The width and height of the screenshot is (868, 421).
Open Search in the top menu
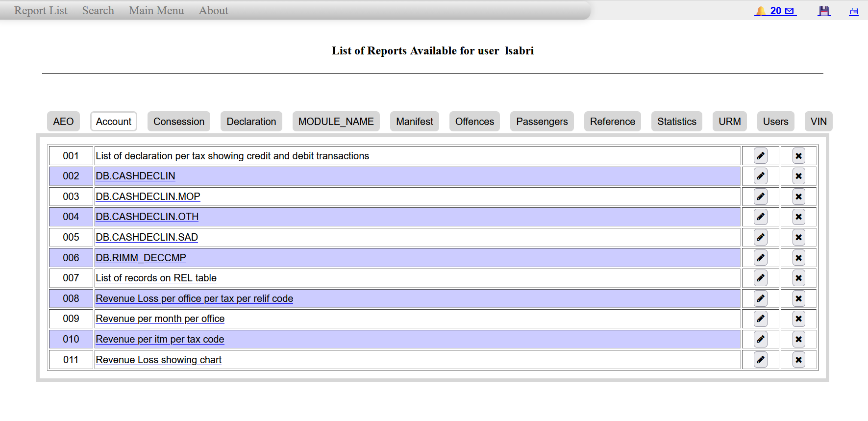98,11
